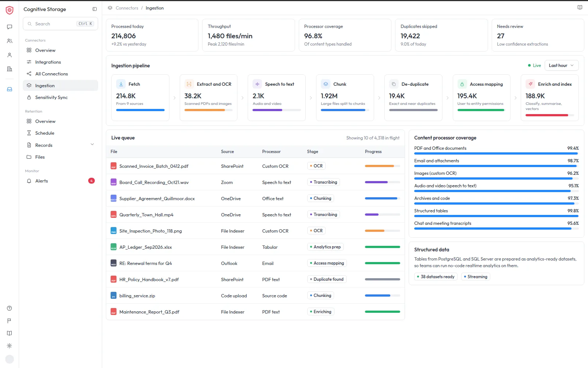Image resolution: width=588 pixels, height=368 pixels.
Task: Click the Speech to text waveform icon
Action: click(257, 84)
